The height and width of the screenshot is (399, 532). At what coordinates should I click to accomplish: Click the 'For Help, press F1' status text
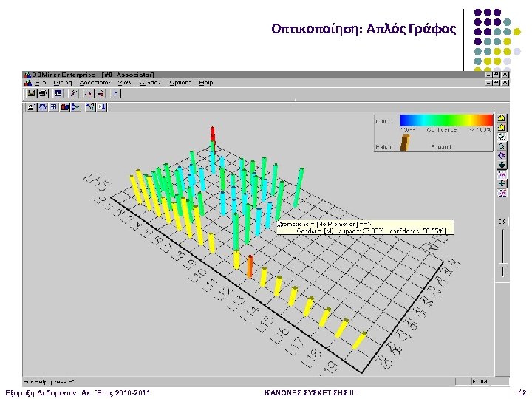point(50,382)
